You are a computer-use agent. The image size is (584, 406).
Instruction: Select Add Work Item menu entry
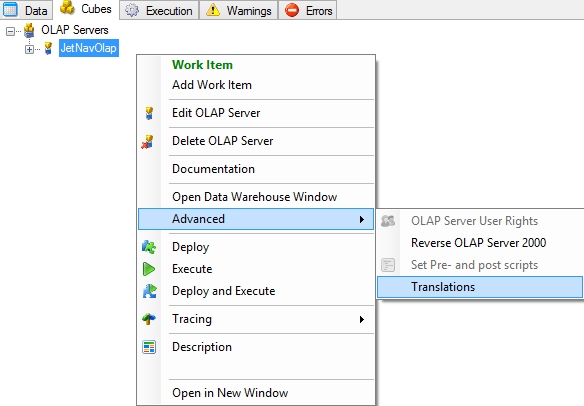[212, 85]
